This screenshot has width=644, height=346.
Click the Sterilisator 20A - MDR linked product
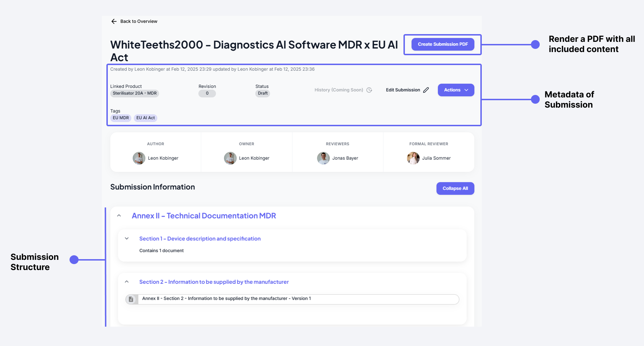pos(134,93)
